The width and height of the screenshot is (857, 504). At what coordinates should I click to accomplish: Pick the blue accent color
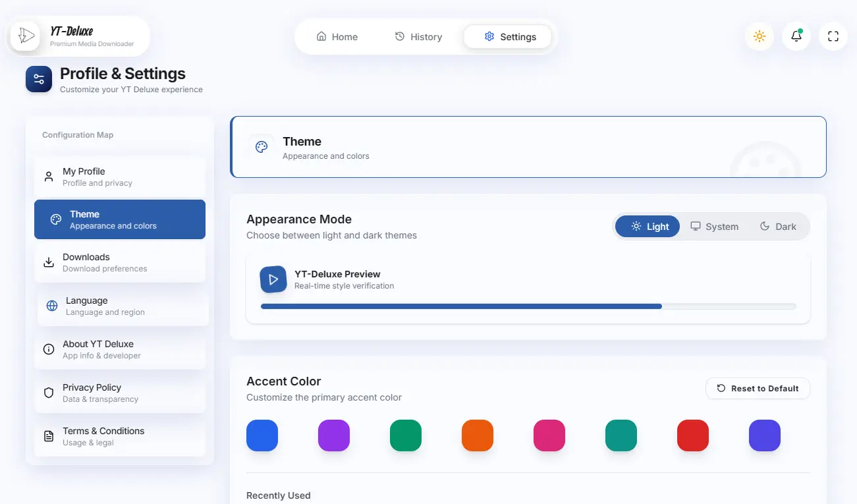point(262,435)
